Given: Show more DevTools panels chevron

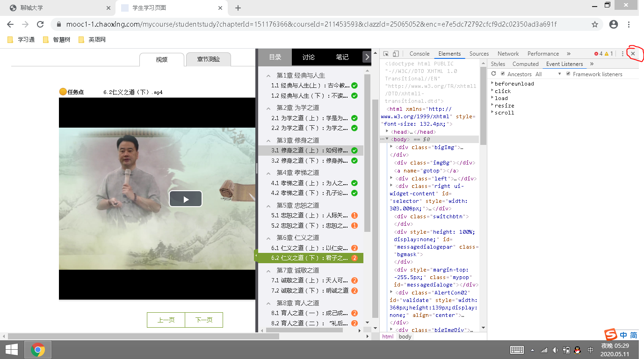Looking at the screenshot, I should (x=569, y=54).
